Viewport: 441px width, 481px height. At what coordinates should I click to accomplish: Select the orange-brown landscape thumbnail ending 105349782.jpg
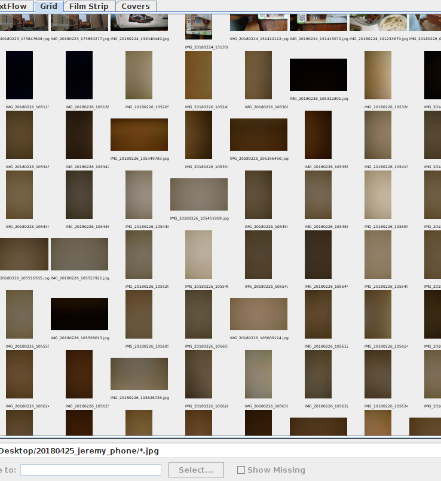pos(139,134)
